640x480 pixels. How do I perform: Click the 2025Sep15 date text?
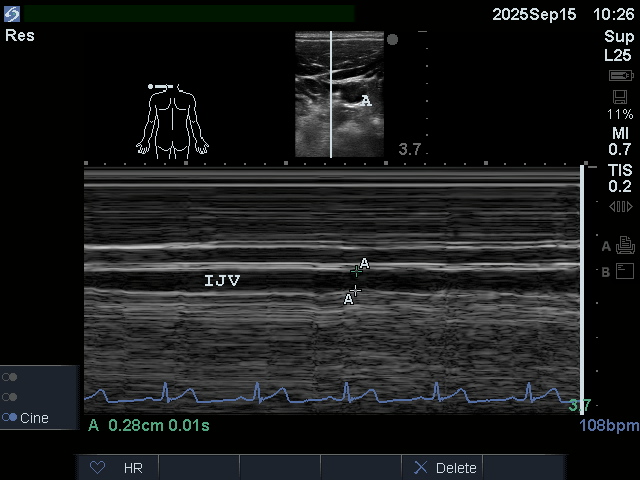[x=534, y=15]
